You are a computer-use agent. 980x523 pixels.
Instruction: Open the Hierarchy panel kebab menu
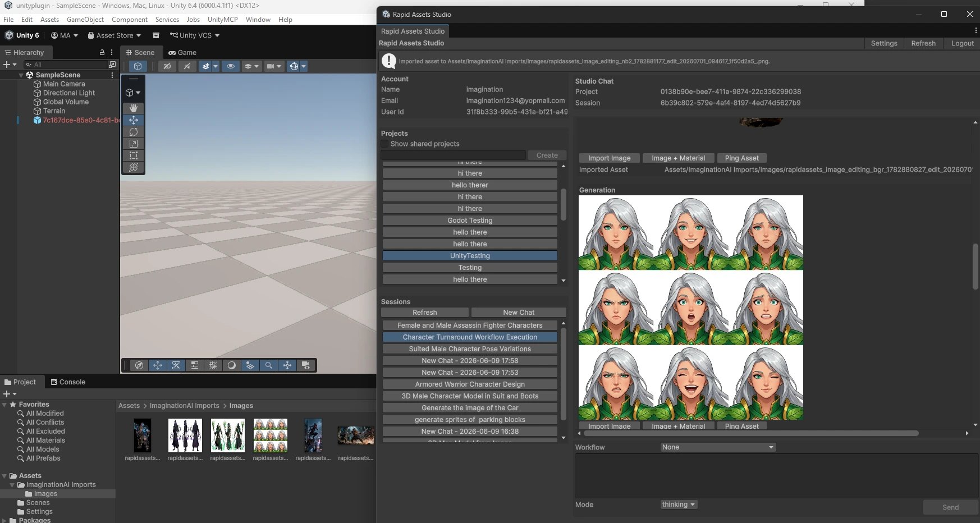click(x=112, y=52)
